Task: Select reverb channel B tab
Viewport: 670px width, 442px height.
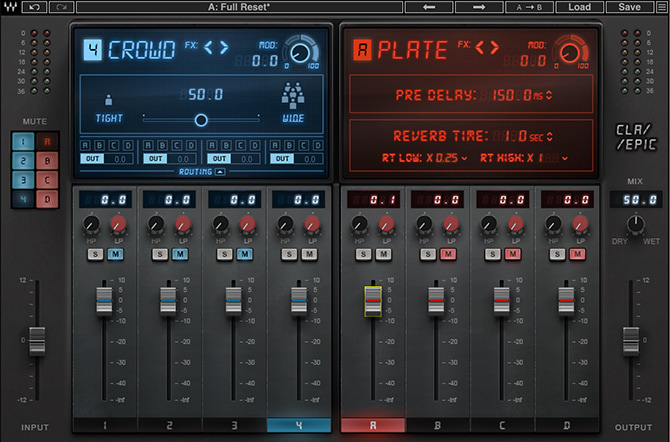Action: pyautogui.click(x=438, y=425)
